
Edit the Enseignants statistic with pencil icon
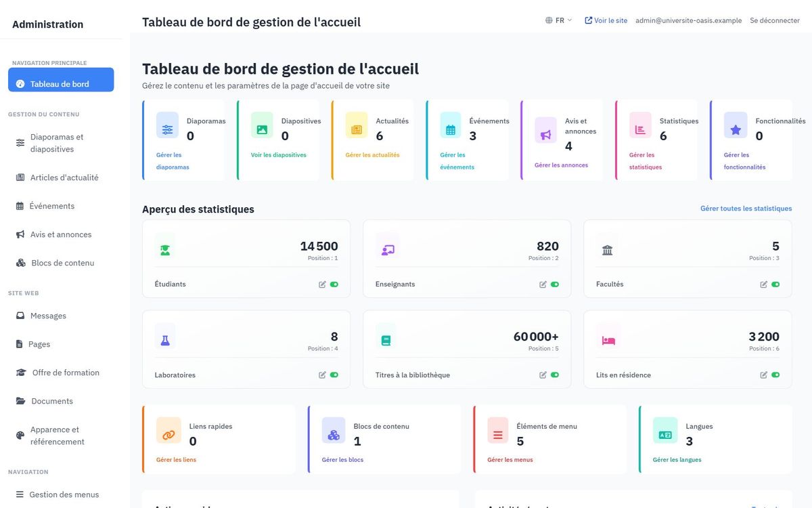pos(543,284)
